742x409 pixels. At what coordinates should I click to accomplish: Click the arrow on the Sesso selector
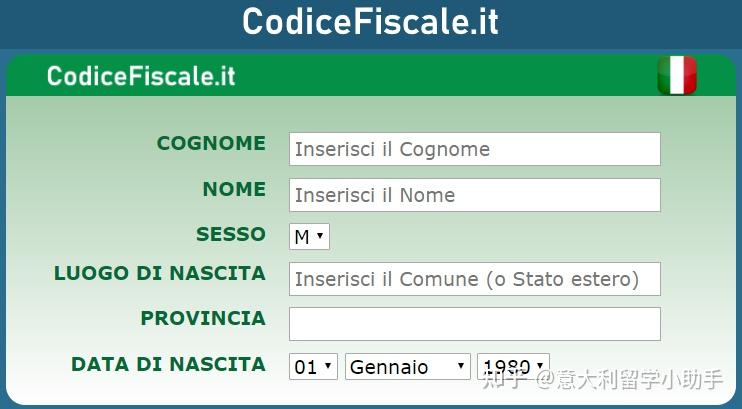tap(320, 237)
